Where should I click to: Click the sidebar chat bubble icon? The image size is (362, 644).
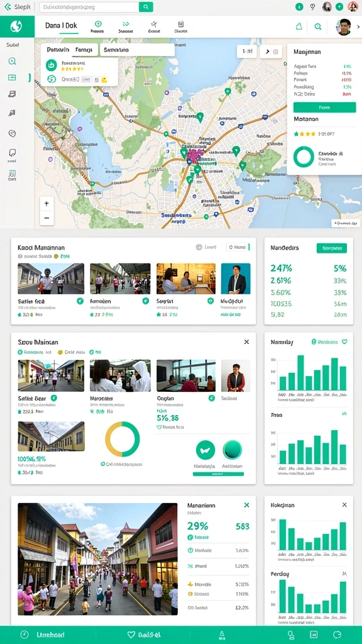point(12,153)
